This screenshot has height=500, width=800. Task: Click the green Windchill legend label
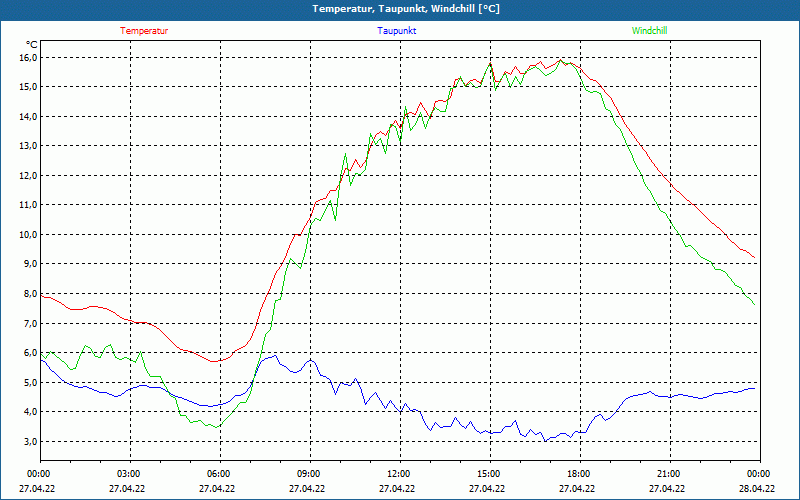[649, 31]
